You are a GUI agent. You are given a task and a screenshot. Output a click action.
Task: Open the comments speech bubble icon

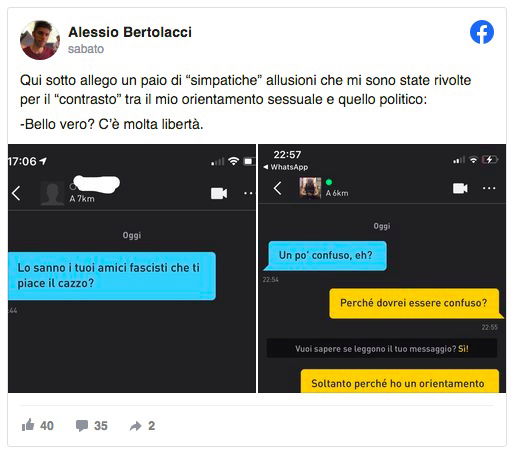(82, 426)
